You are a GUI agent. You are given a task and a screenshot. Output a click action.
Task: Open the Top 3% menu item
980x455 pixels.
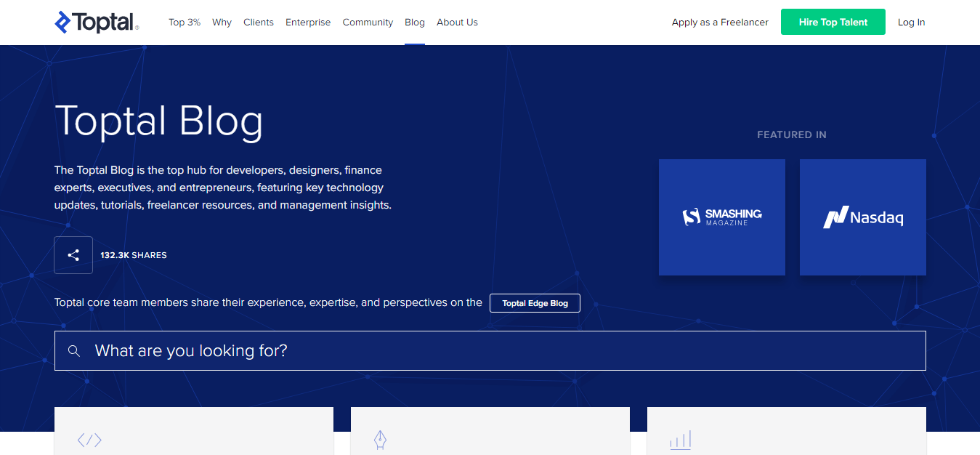184,22
